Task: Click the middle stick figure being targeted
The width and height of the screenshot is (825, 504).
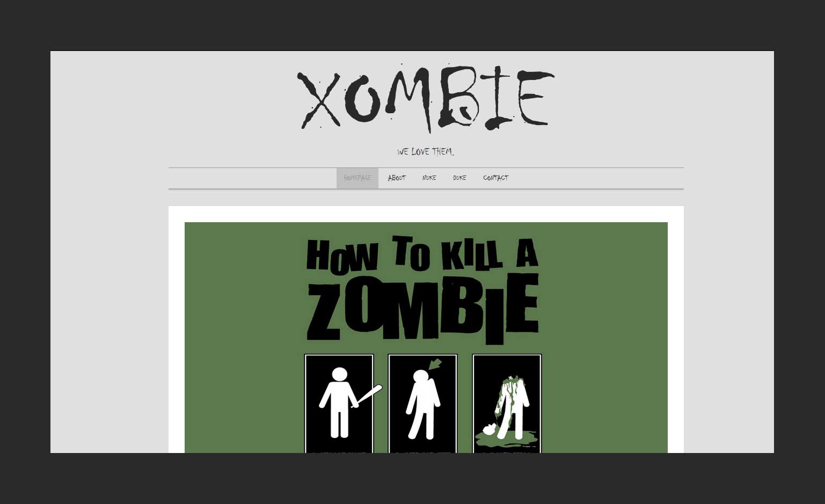Action: [x=422, y=405]
